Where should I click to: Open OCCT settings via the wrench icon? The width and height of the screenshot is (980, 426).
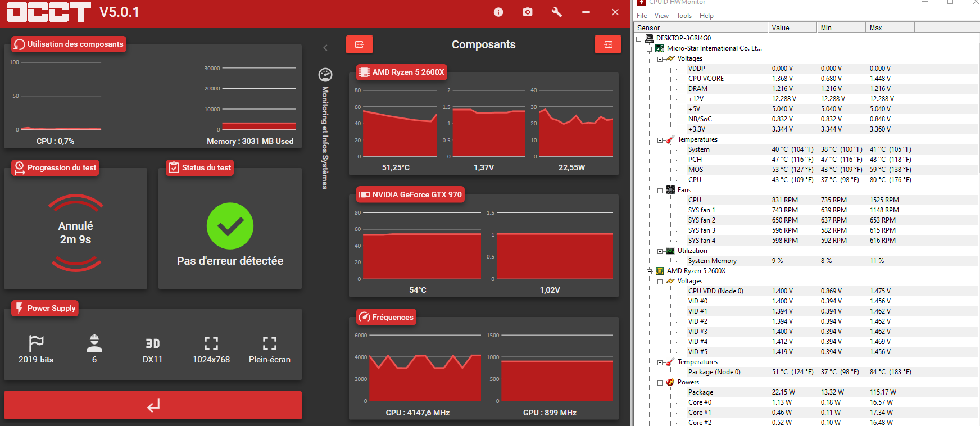(x=557, y=12)
